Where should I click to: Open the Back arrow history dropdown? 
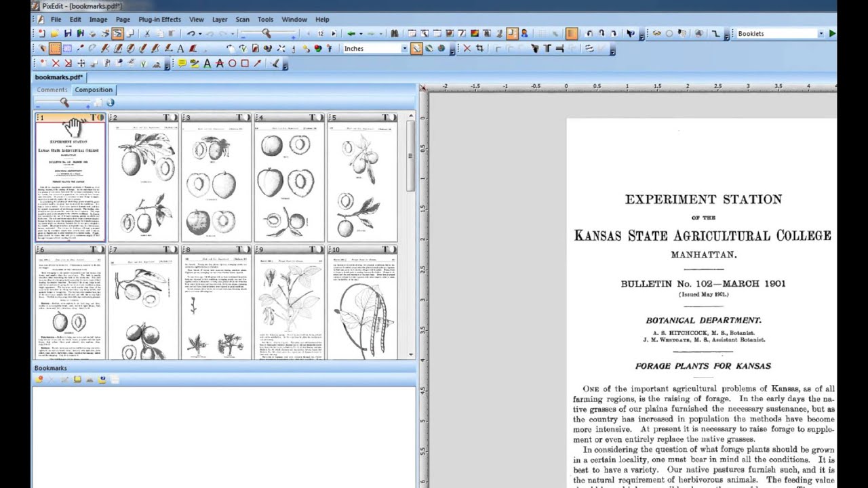[x=361, y=33]
